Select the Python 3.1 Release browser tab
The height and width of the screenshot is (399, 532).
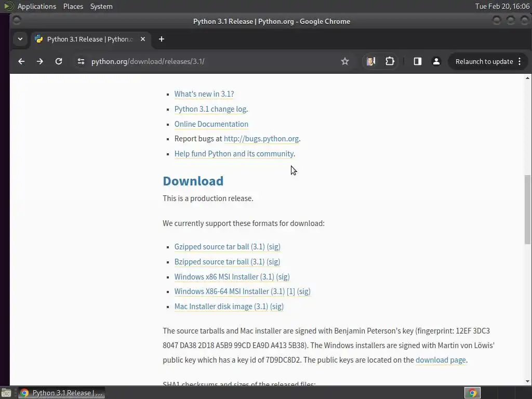pyautogui.click(x=90, y=39)
